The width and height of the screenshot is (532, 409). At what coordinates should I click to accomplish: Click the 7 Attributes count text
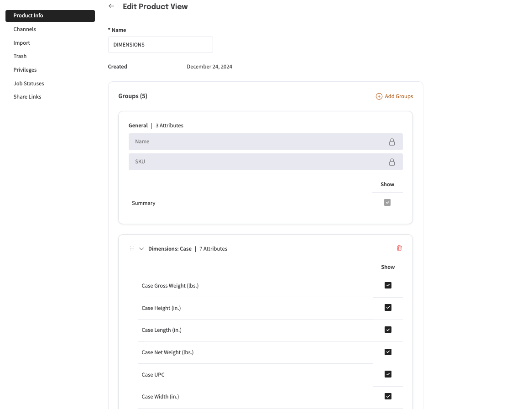click(x=214, y=249)
